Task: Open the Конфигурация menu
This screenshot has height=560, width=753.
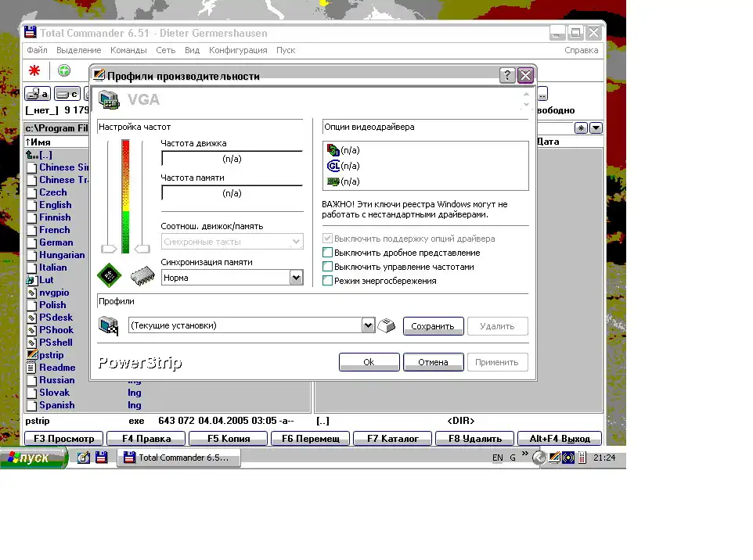Action: tap(238, 50)
